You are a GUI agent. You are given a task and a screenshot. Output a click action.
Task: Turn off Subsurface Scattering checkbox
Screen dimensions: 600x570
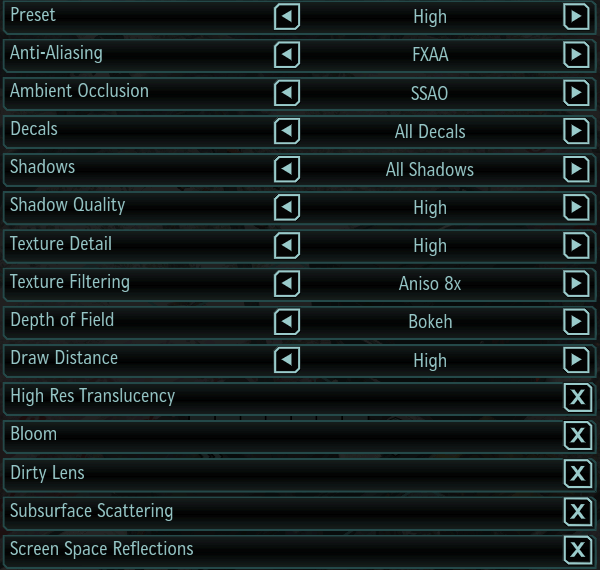coord(577,512)
